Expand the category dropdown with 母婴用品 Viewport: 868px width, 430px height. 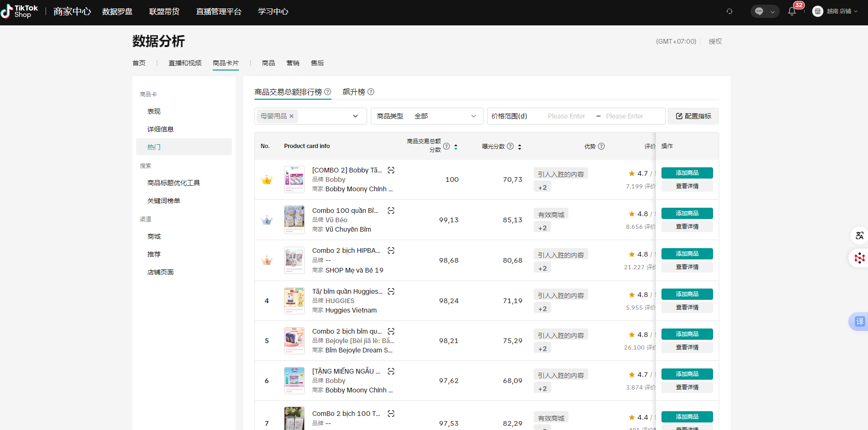click(x=355, y=116)
